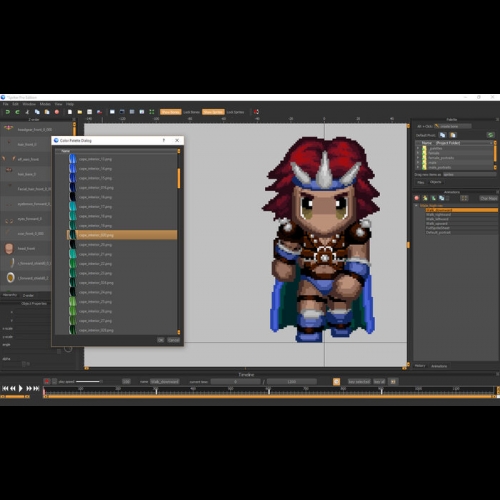Click the Cut scissors icon in toolbar

tap(27, 112)
